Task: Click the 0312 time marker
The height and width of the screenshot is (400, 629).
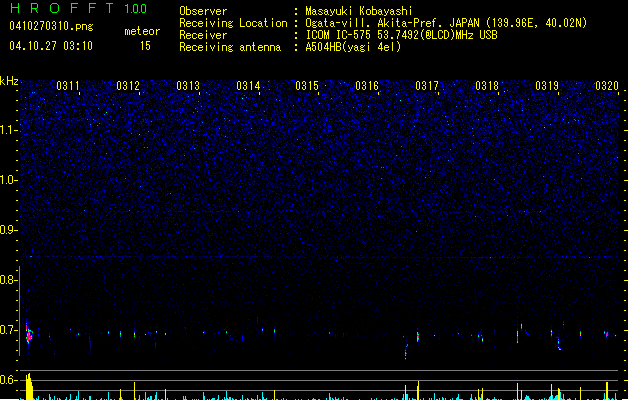Action: click(x=128, y=86)
